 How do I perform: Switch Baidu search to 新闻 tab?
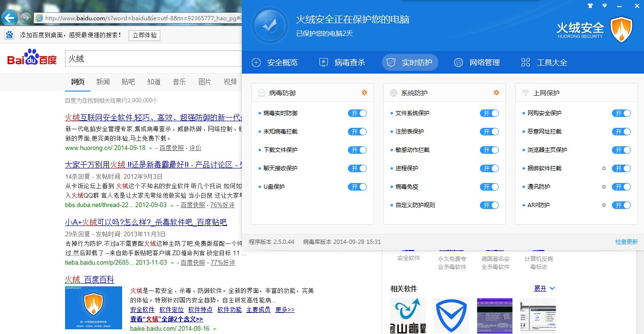pyautogui.click(x=103, y=82)
